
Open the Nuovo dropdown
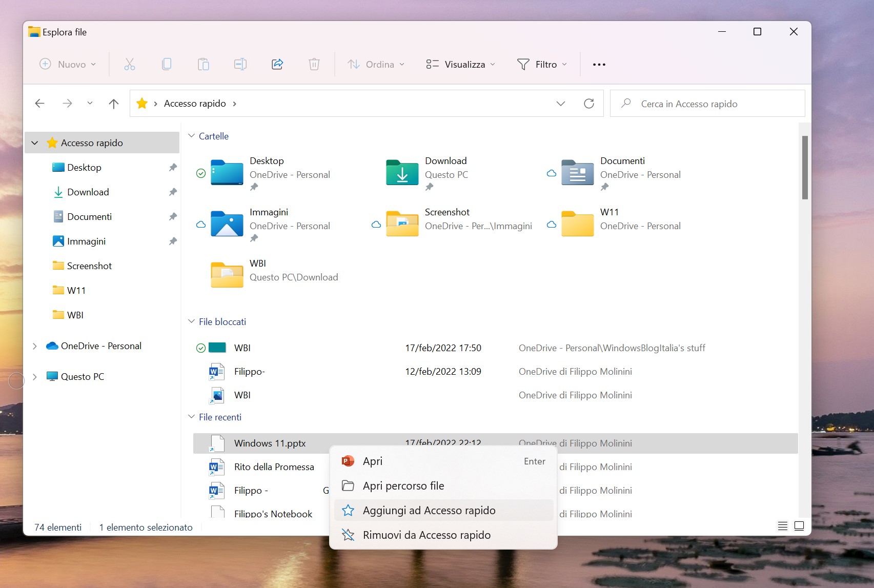click(x=68, y=64)
